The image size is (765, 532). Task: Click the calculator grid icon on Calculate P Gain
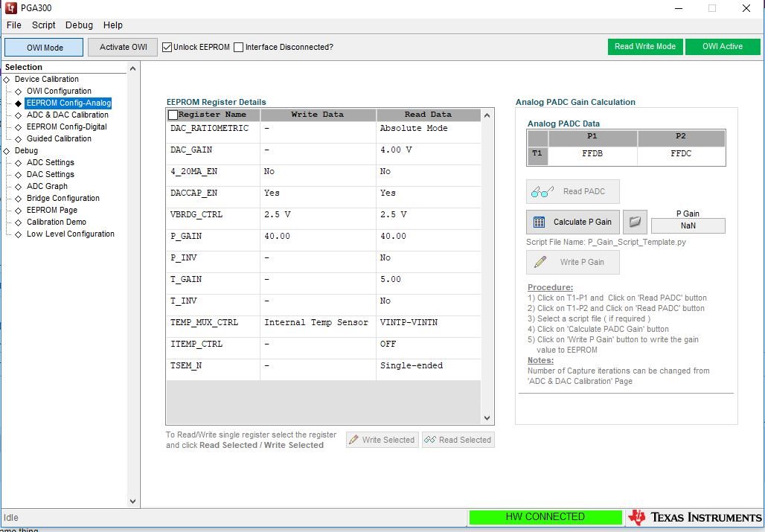tap(539, 222)
